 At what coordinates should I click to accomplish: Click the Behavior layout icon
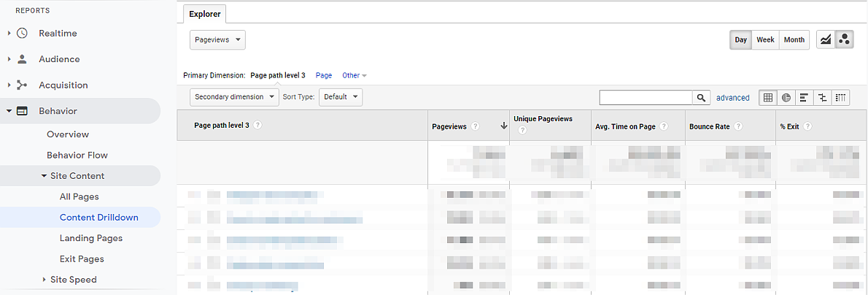click(22, 111)
